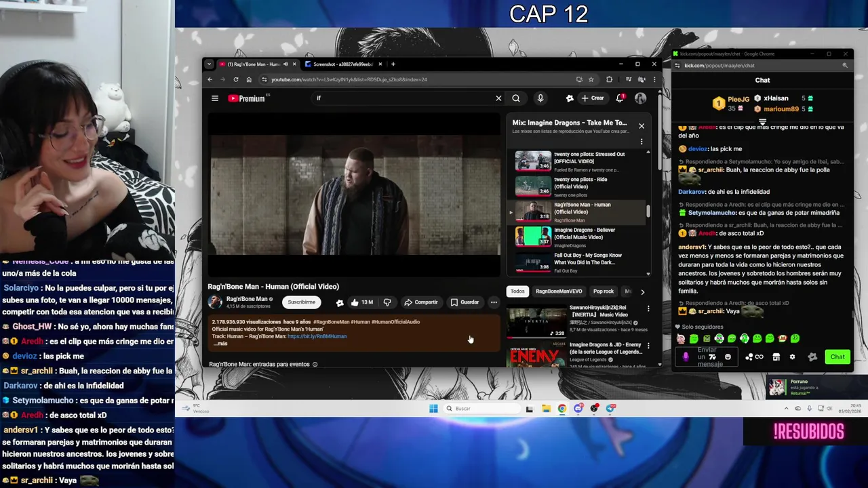Viewport: 868px width, 488px height.
Task: Click the taskbar Buscar search box
Action: click(482, 409)
